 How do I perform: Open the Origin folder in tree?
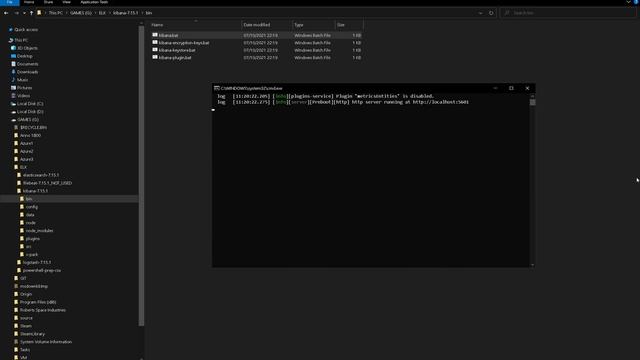tap(26, 294)
